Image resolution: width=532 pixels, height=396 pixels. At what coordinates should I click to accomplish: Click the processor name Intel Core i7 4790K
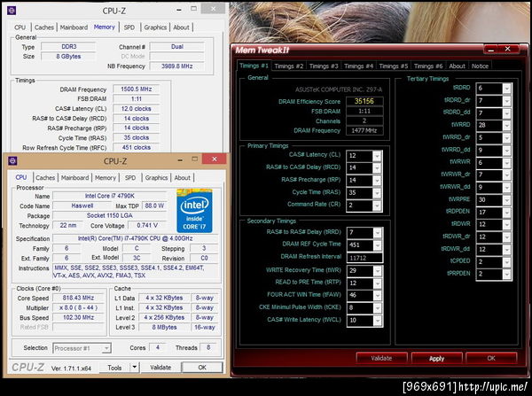(110, 196)
